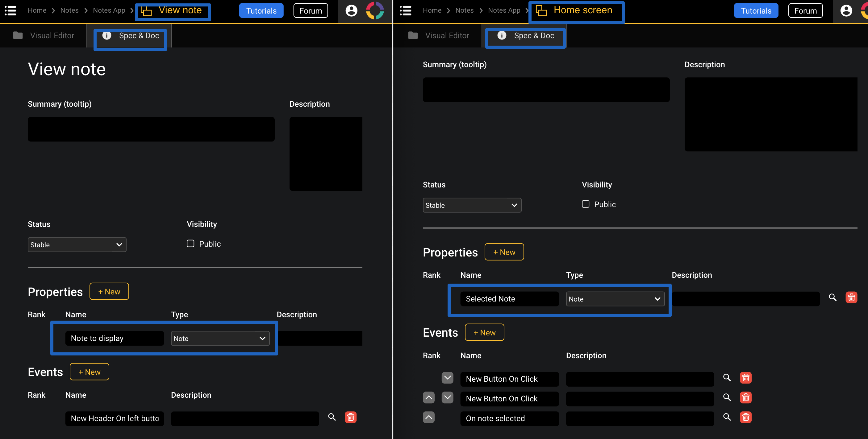Click the info icon on Spec & Doc tab
Viewport: 868px width, 439px height.
tap(107, 35)
